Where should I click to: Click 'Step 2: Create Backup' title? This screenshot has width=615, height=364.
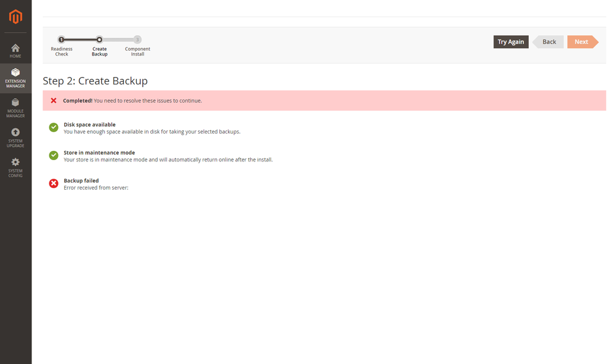click(96, 81)
